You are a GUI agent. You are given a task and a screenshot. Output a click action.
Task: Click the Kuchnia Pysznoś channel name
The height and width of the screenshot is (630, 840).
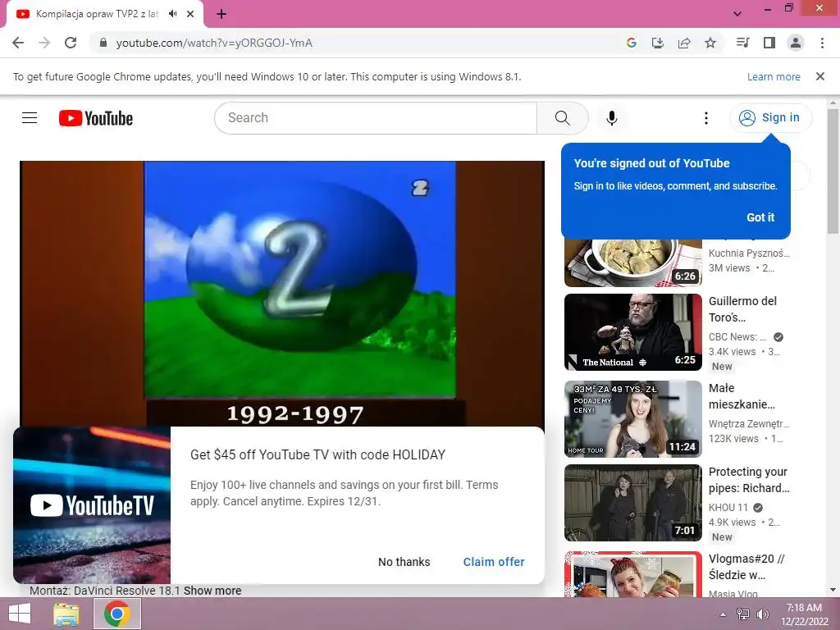(749, 253)
